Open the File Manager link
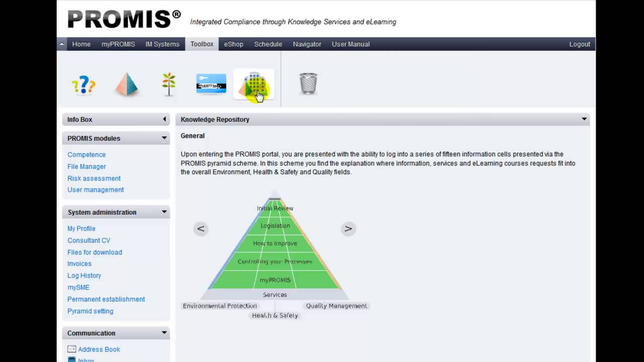Image resolution: width=644 pixels, height=362 pixels. coord(87,166)
